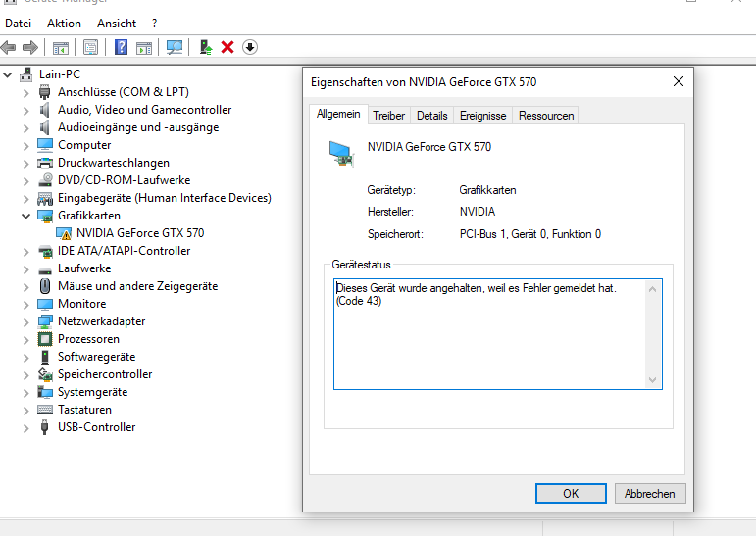
Task: Toggle the console tree toolbar icon
Action: (x=60, y=47)
